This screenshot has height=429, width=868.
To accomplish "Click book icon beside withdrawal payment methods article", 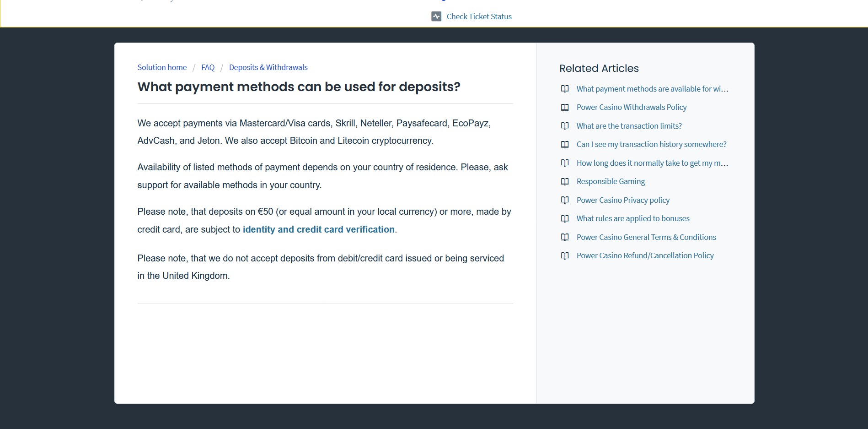I will tap(565, 89).
